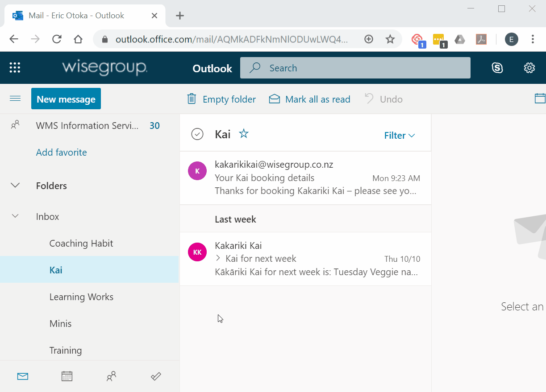This screenshot has width=546, height=392.
Task: Open the Inbox folder
Action: [x=48, y=216]
